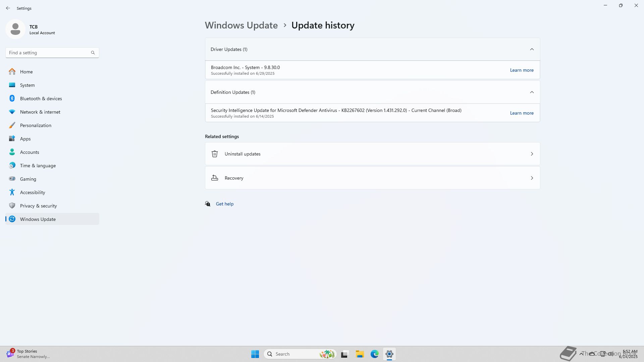This screenshot has width=644, height=362.
Task: Open the Accessibility settings page
Action: [32, 192]
